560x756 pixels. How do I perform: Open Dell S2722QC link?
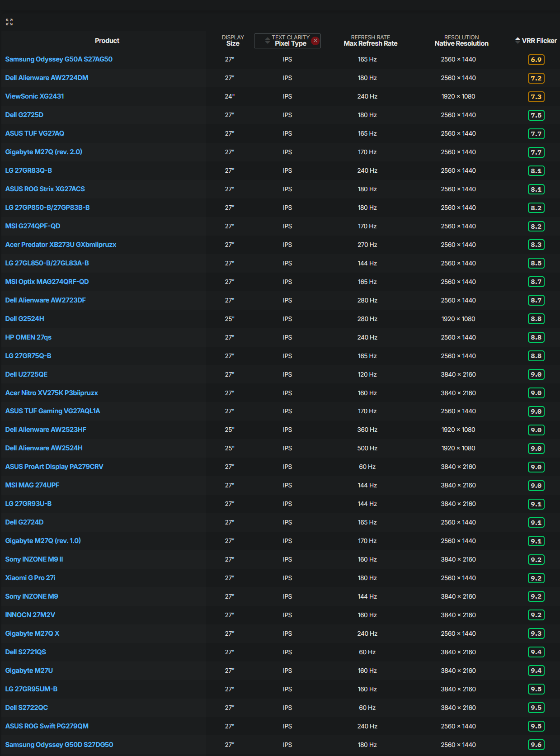[x=27, y=708]
